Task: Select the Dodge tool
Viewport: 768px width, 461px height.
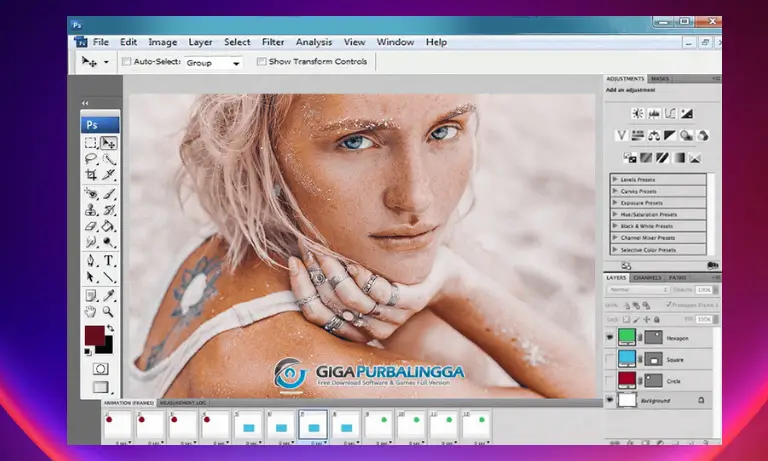Action: point(108,242)
